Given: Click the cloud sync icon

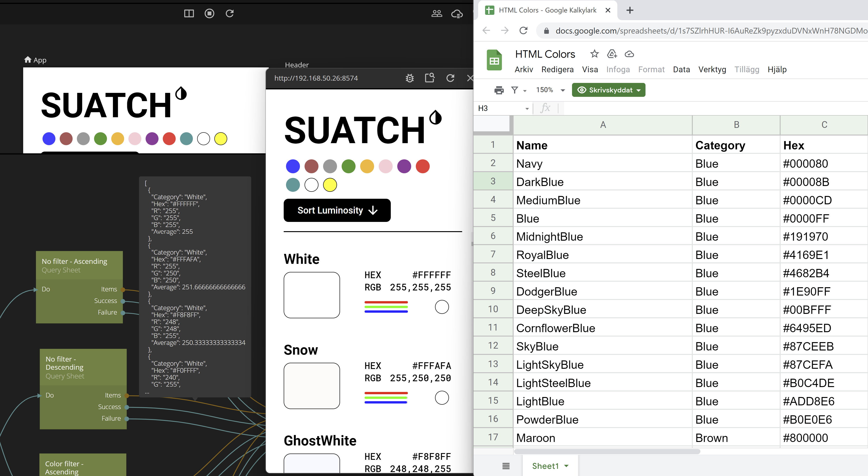Looking at the screenshot, I should 457,13.
